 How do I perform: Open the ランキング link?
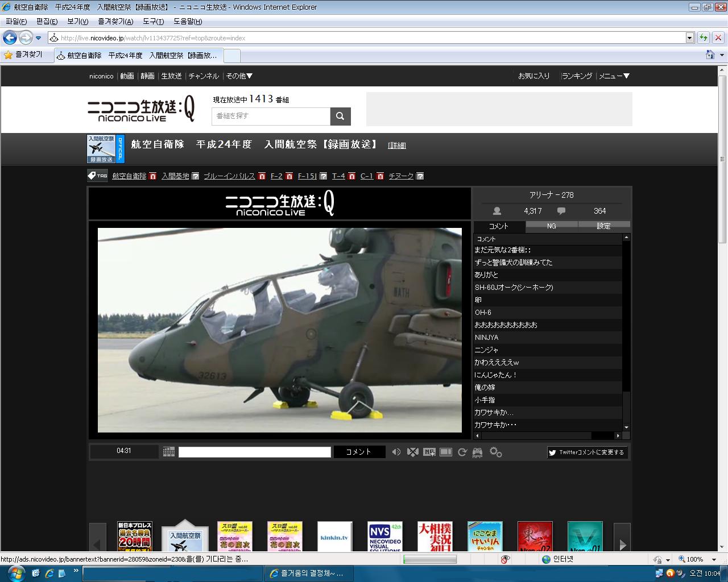[x=577, y=76]
